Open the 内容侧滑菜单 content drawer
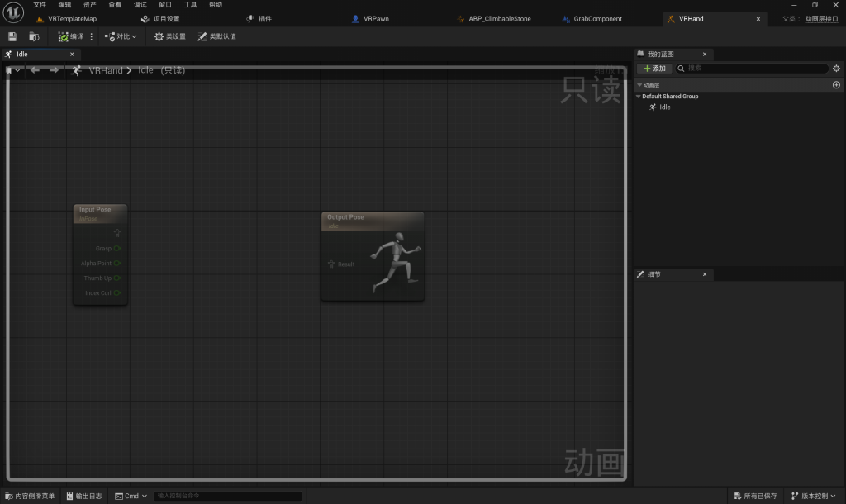Viewport: 846px width, 504px height. (30, 496)
